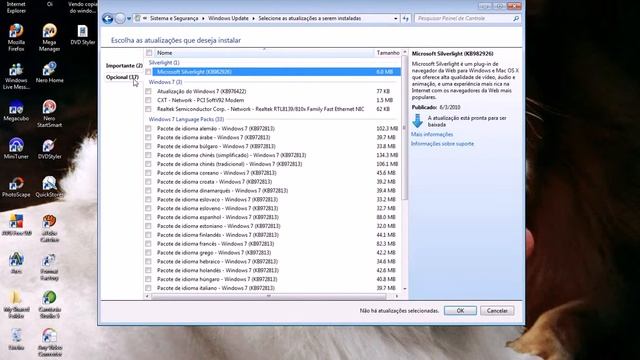The image size is (640, 360).
Task: Launch Mega Manager from the desktop
Action: tap(49, 37)
